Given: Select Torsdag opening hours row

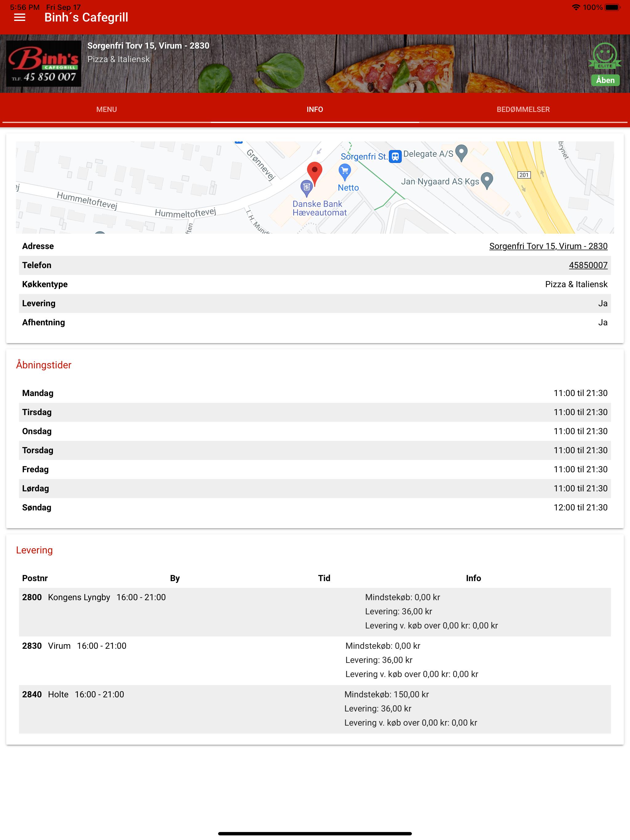Looking at the screenshot, I should pos(315,450).
